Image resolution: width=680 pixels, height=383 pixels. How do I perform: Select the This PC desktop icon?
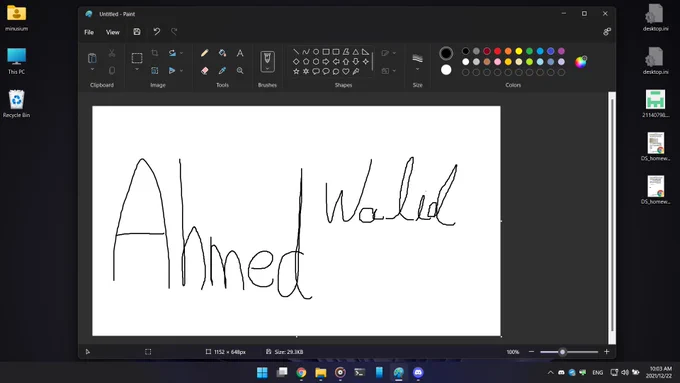pyautogui.click(x=16, y=61)
